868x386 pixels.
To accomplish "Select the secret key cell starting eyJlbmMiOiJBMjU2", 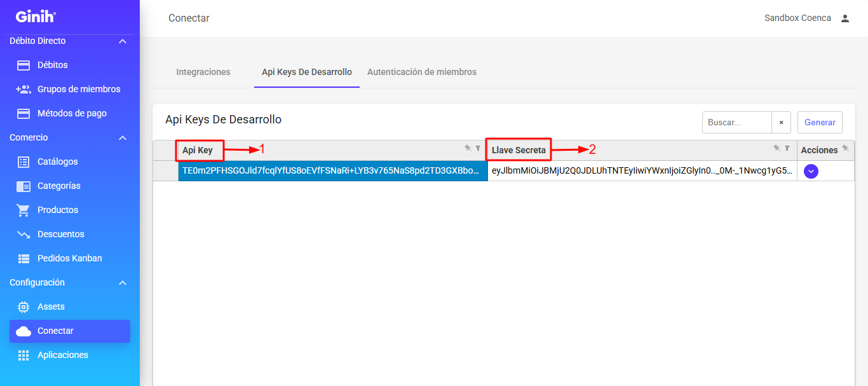I will [x=642, y=171].
